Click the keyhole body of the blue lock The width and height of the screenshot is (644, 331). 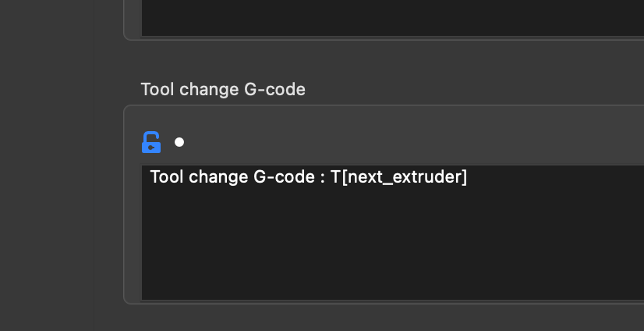(151, 148)
